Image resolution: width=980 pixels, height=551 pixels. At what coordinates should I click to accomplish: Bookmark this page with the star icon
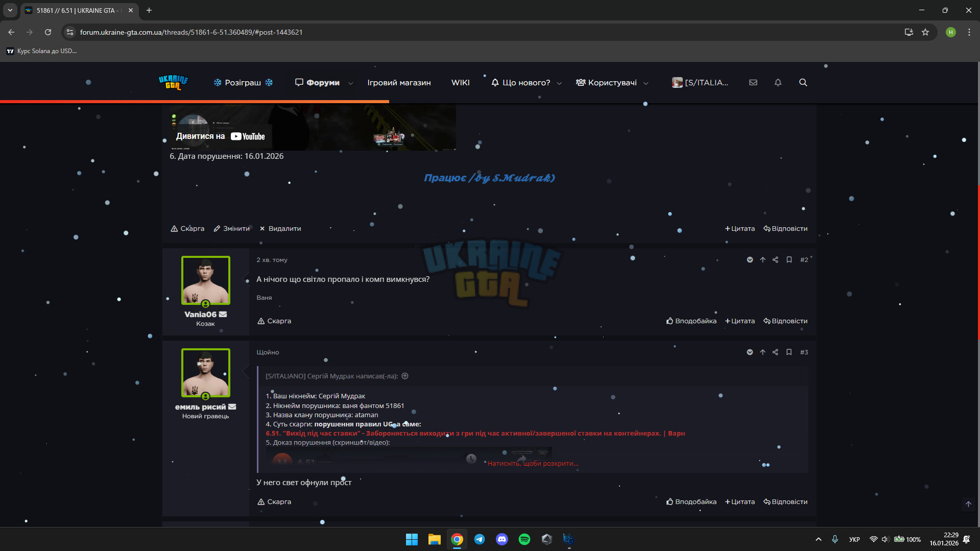[x=925, y=32]
